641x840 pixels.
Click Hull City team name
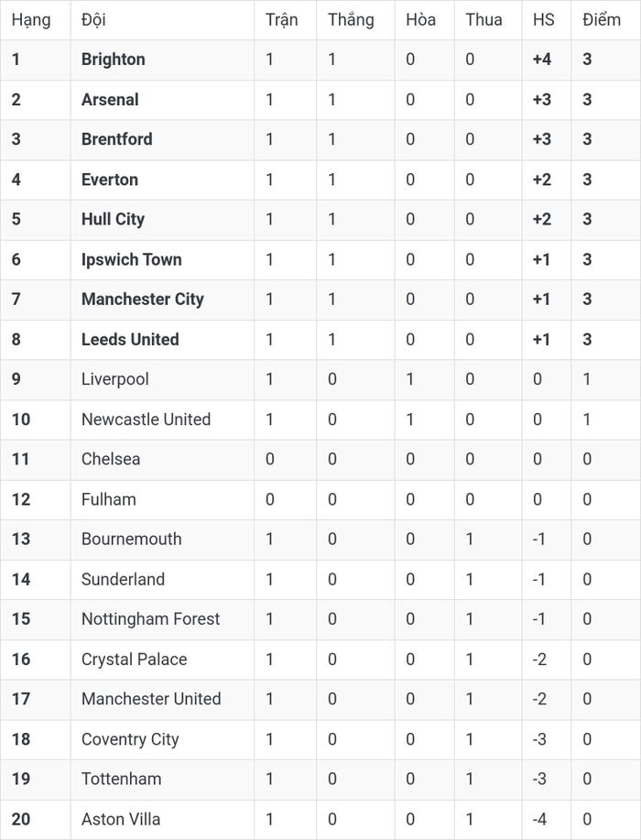[113, 220]
